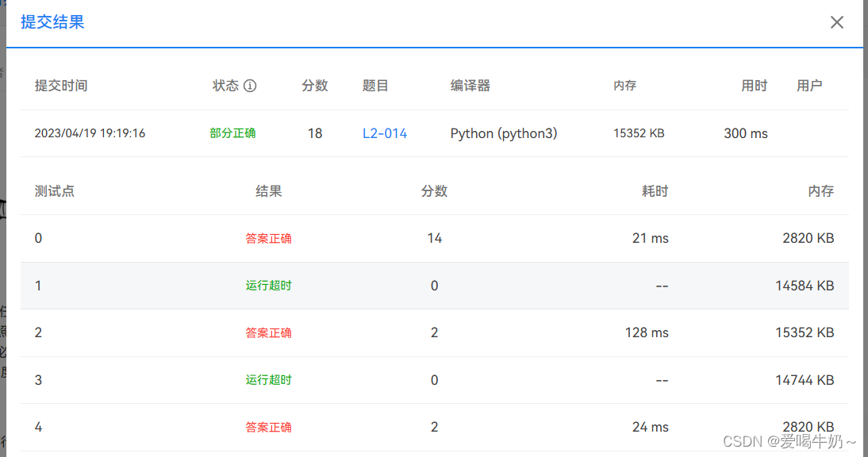Click the 测试点 column header

(55, 190)
